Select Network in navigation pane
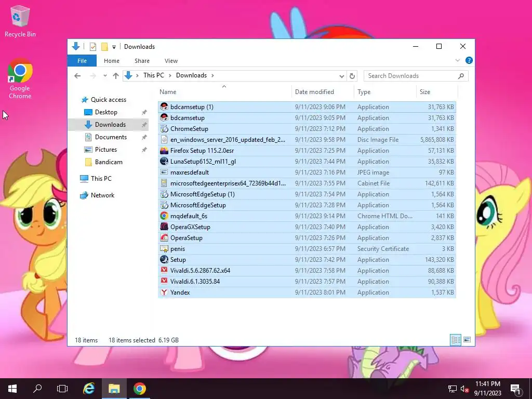 pyautogui.click(x=102, y=195)
